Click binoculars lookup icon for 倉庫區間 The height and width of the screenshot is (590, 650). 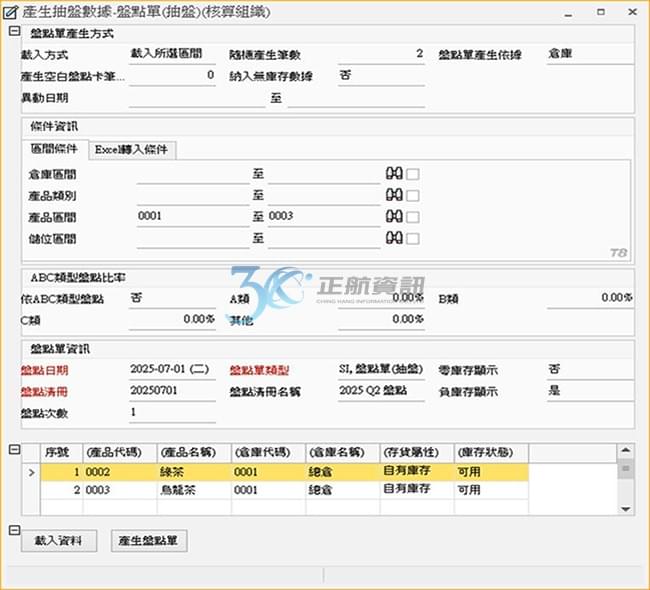click(393, 173)
